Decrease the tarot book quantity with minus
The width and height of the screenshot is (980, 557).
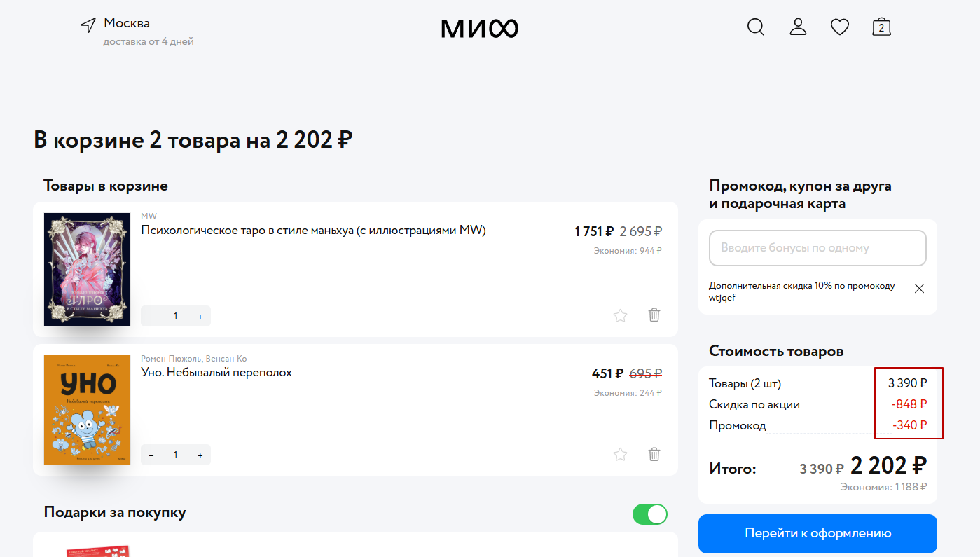pos(151,317)
